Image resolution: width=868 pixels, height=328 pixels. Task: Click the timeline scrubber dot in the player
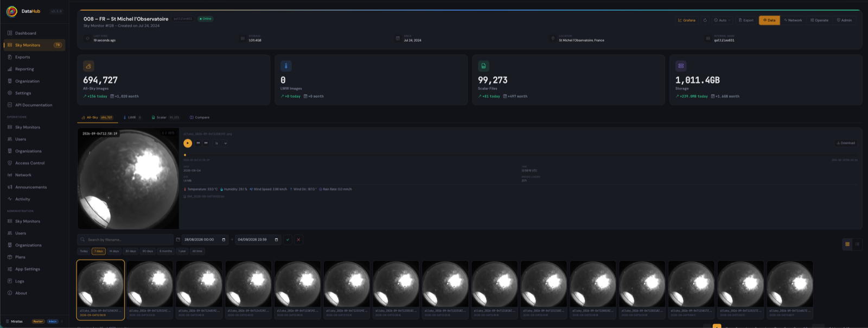click(x=185, y=155)
